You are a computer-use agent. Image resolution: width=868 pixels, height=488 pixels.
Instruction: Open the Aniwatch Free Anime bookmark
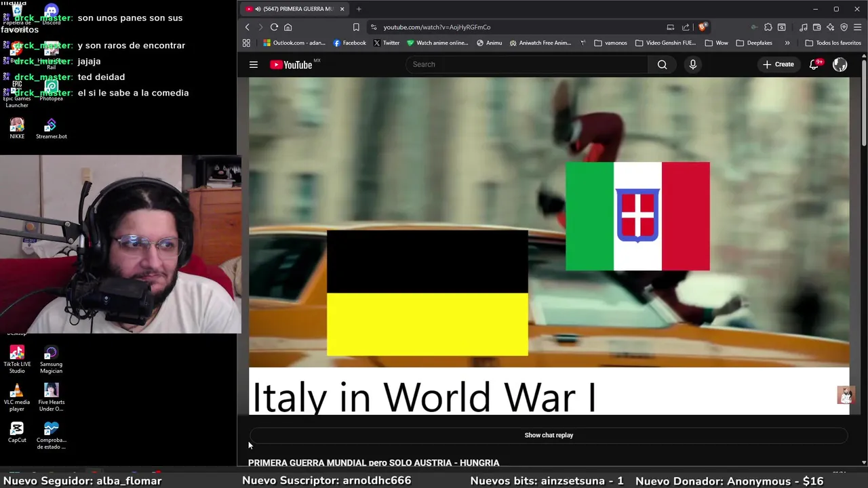540,43
